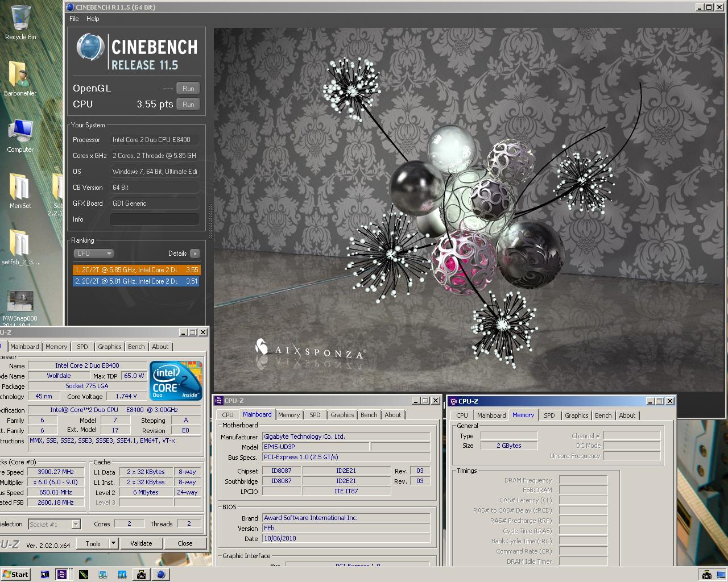Switch to Memory tab in middle CPU-Z window
728x582 pixels.
pos(289,415)
